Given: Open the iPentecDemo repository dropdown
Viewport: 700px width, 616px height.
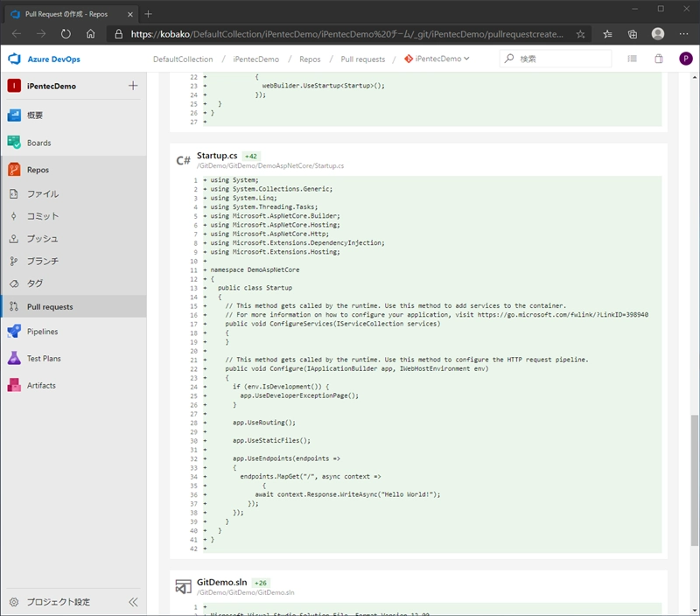Looking at the screenshot, I should (x=437, y=59).
